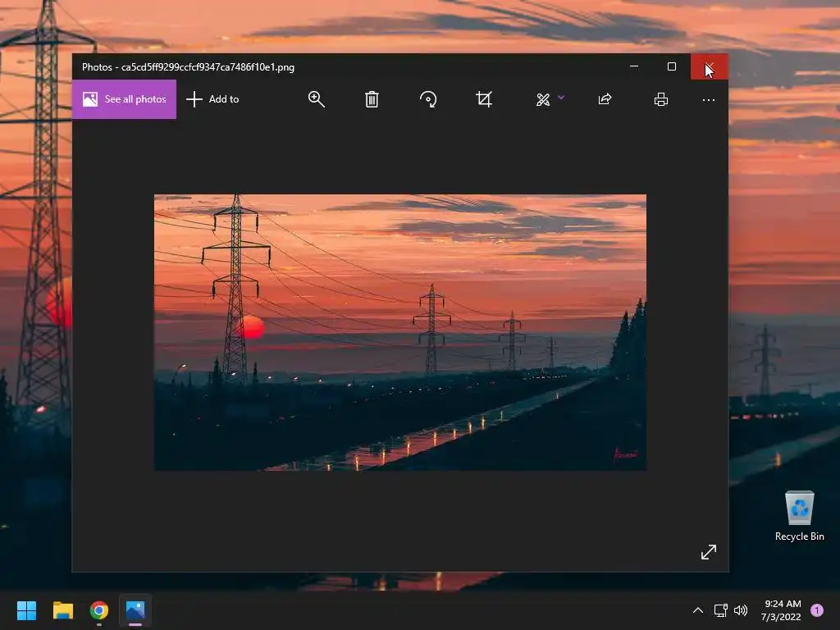
Task: Delete the photo using the trash icon
Action: 372,99
